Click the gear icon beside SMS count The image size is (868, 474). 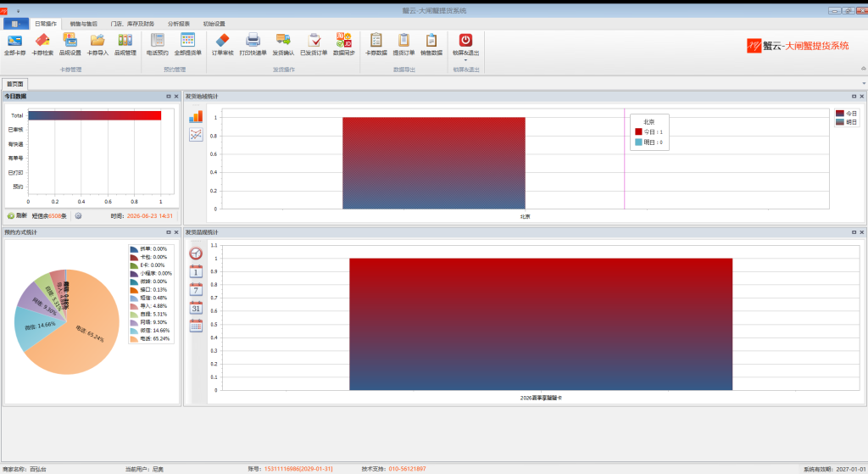[x=78, y=216]
